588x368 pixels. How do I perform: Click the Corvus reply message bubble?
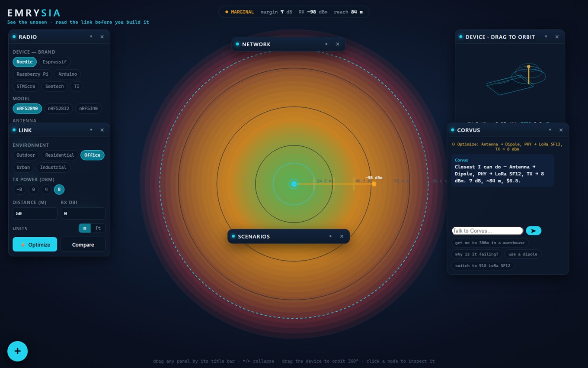[502, 171]
